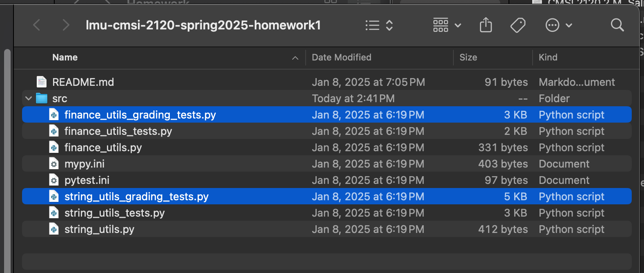Sort files by Date Modified column
This screenshot has height=273, width=644.
tap(342, 58)
